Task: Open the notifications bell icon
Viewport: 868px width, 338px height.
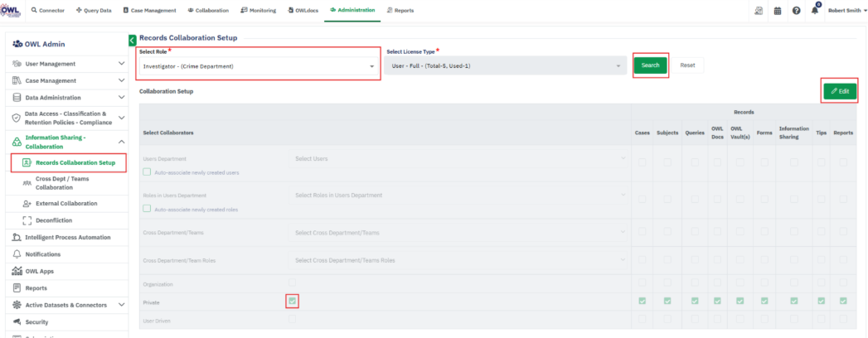Action: point(815,11)
